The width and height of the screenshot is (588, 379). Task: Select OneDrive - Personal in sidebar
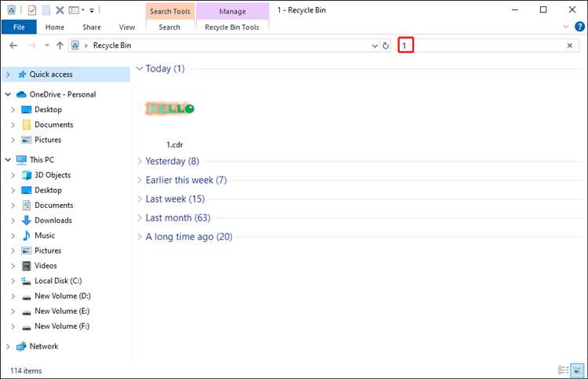[63, 95]
